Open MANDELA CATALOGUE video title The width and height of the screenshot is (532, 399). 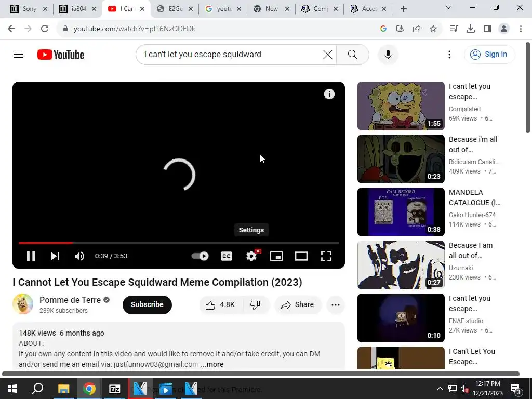tap(474, 197)
